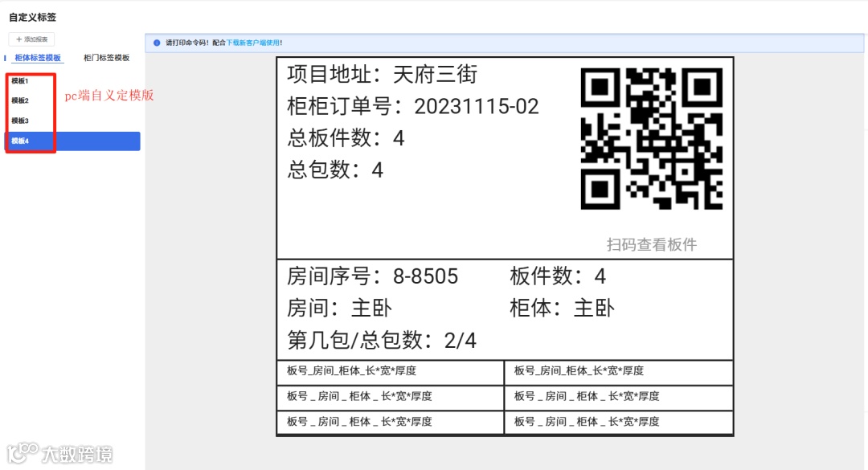Viewport: 868px width, 470px height.
Task: Select the 总板件数：4 field on the label
Action: point(346,138)
